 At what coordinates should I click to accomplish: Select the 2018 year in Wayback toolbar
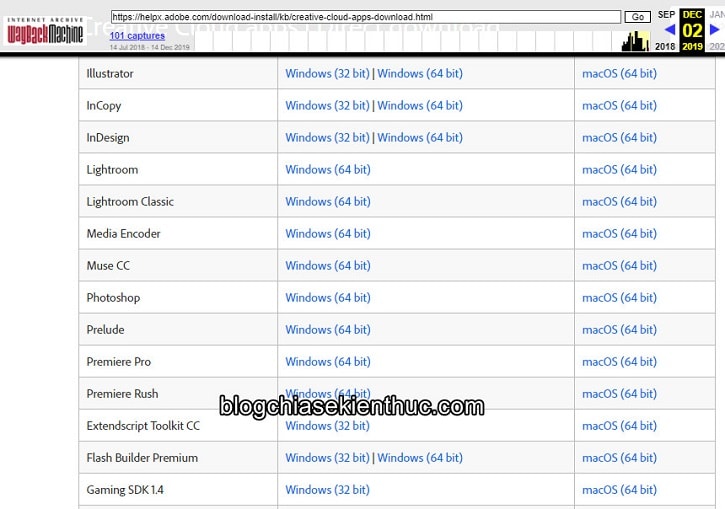(665, 46)
